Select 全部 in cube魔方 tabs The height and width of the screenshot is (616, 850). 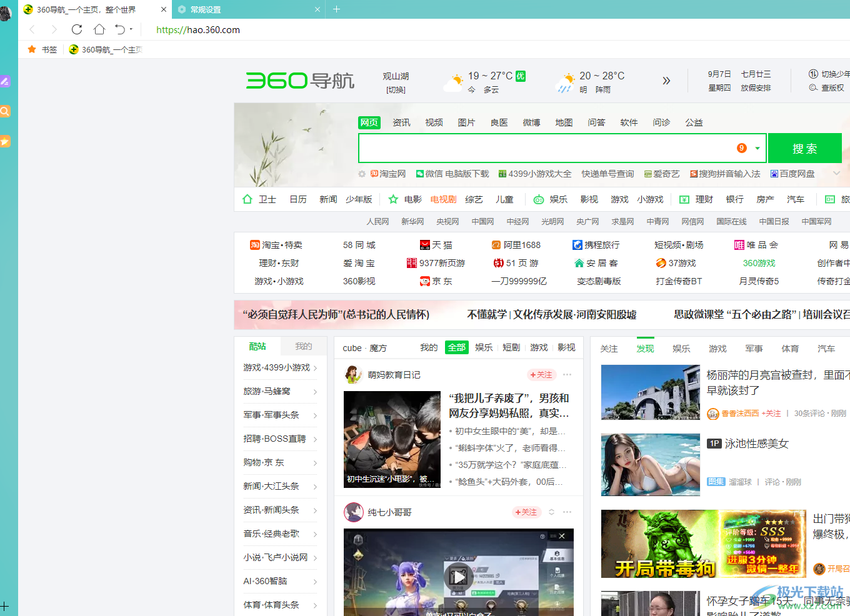click(456, 347)
